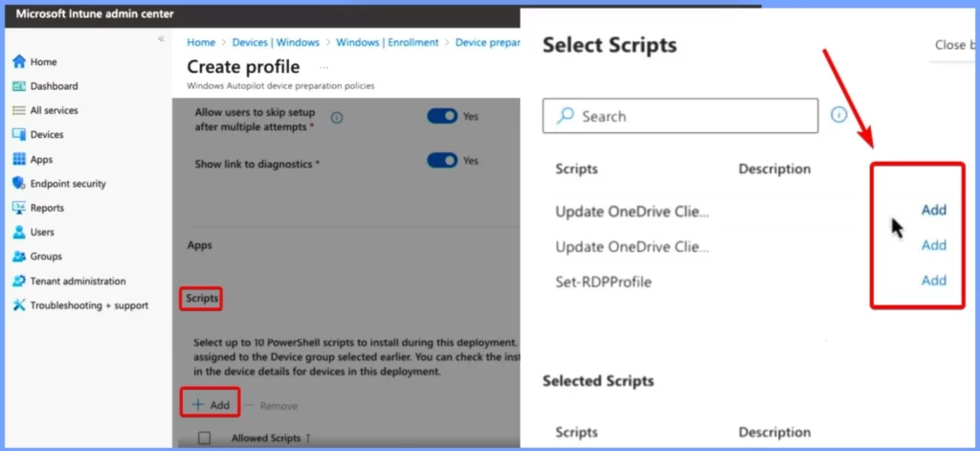This screenshot has height=451, width=980.
Task: Open Device preparation breadcrumb
Action: click(x=487, y=42)
